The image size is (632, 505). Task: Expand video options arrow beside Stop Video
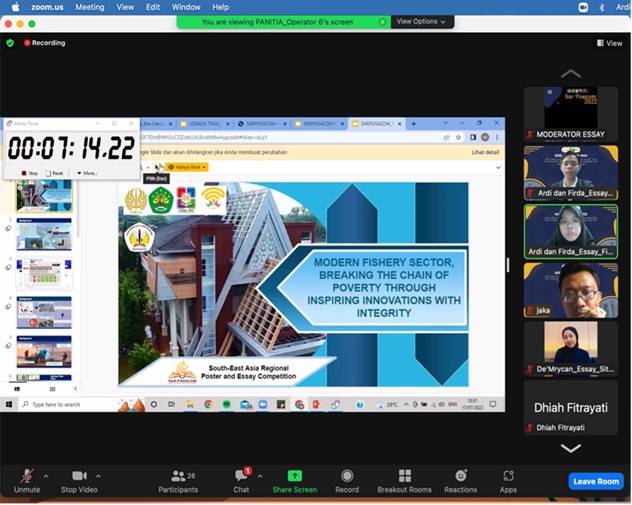[x=98, y=476]
